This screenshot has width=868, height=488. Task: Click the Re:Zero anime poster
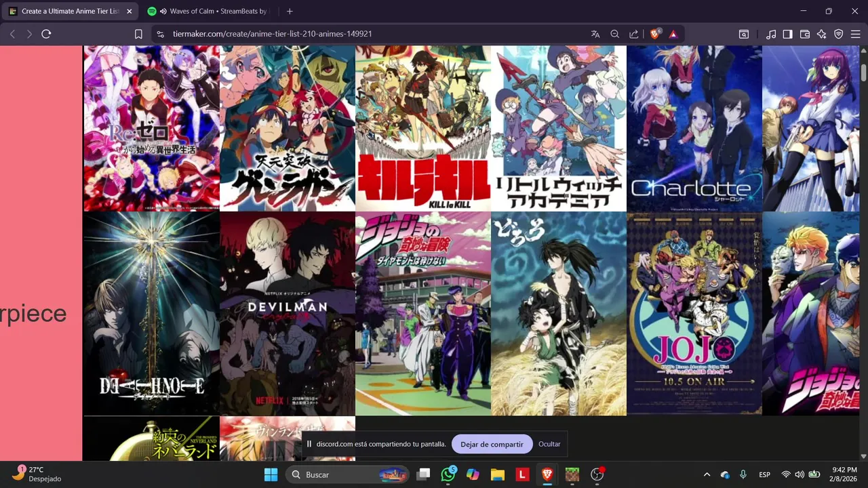151,128
